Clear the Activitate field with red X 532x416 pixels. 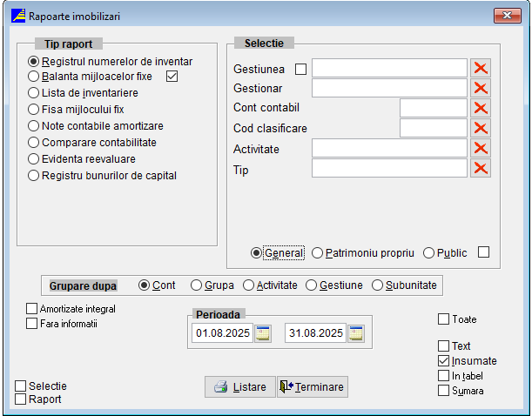coord(481,149)
